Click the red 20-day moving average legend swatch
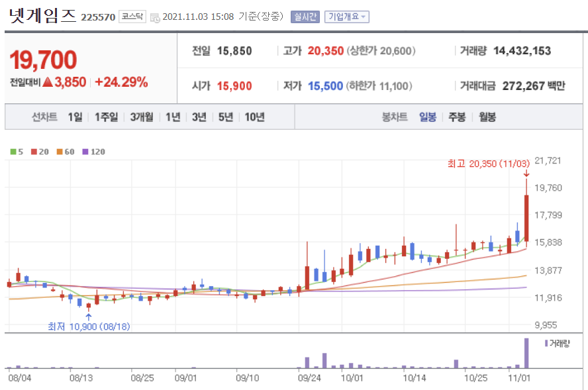 [x=34, y=152]
